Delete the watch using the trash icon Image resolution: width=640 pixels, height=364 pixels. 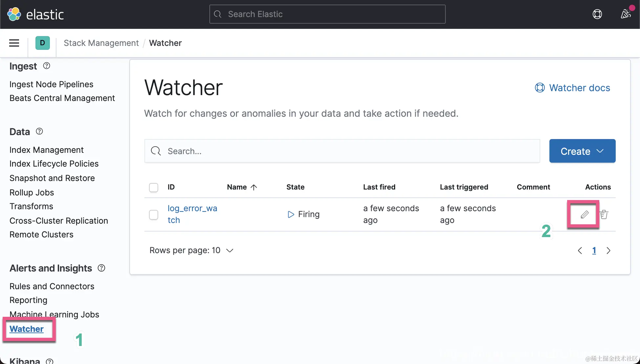click(x=604, y=214)
